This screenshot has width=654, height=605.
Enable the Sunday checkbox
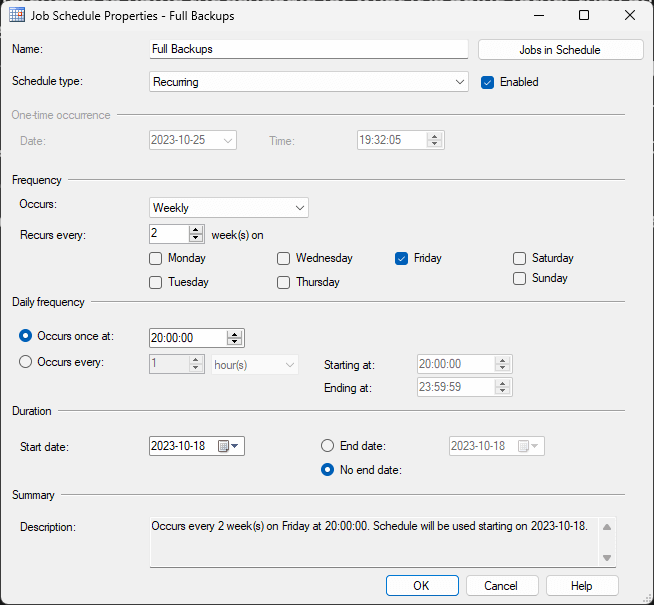[x=520, y=278]
